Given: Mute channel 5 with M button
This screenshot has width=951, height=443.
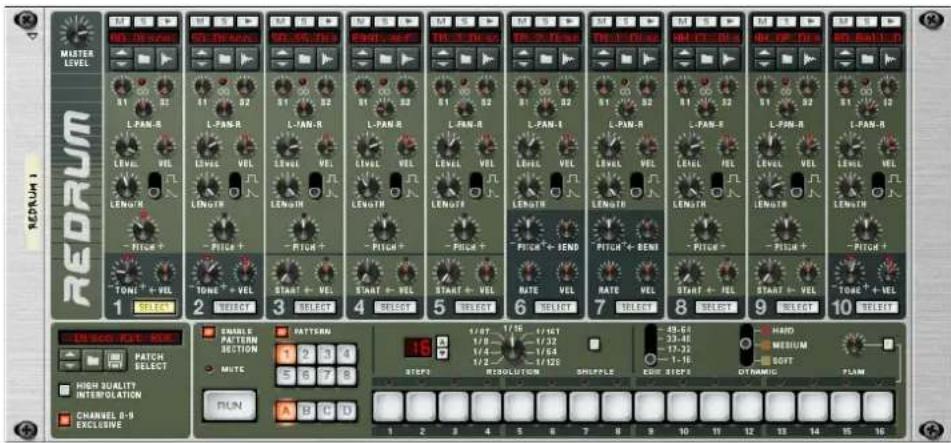Looking at the screenshot, I should tap(440, 21).
